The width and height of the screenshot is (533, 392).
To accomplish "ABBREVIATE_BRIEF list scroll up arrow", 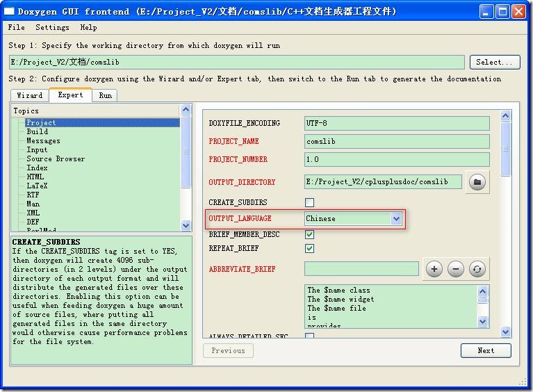I will (x=482, y=291).
